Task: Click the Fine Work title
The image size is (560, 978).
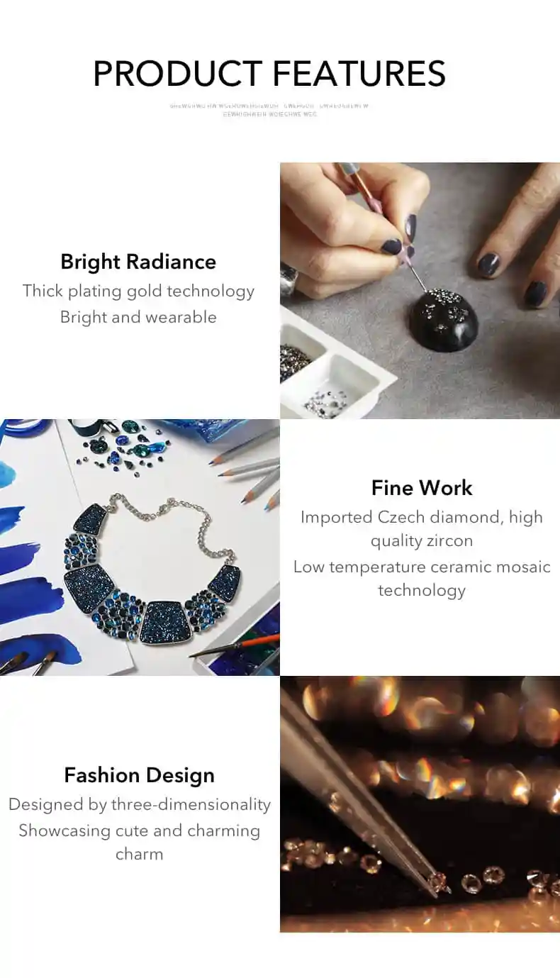Action: pyautogui.click(x=422, y=488)
